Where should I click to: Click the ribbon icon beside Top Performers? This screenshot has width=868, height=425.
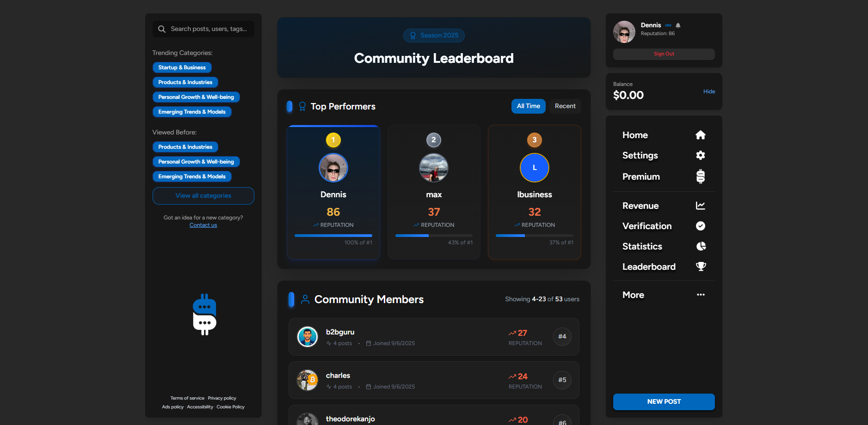[x=302, y=106]
